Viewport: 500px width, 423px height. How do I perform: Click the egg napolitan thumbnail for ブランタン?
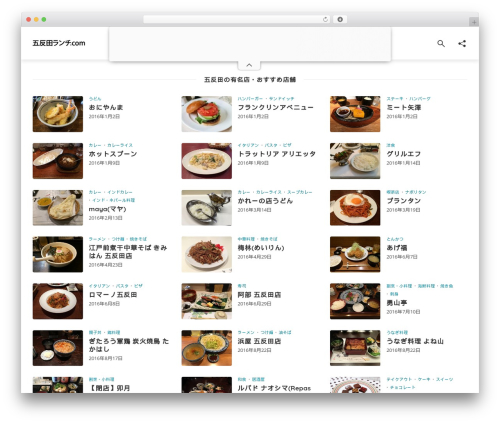pyautogui.click(x=355, y=208)
